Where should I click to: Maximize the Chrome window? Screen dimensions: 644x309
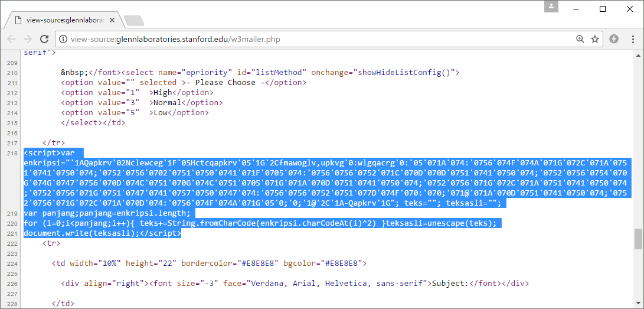coord(603,9)
